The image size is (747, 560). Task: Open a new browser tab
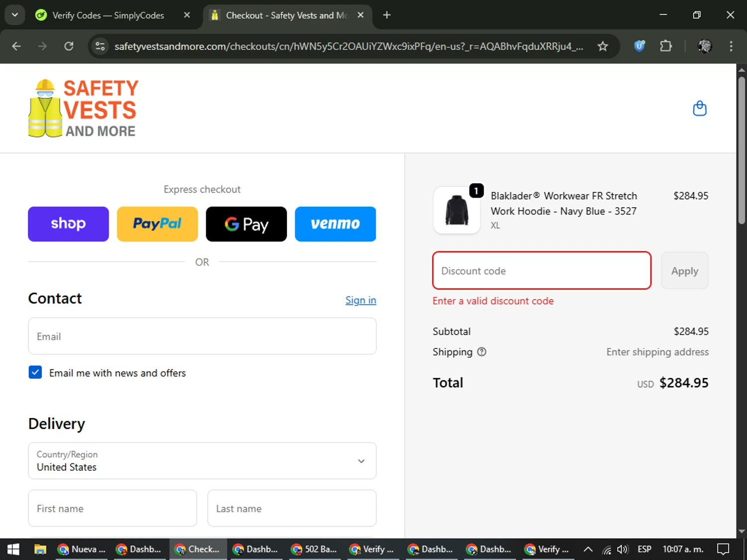(x=386, y=15)
